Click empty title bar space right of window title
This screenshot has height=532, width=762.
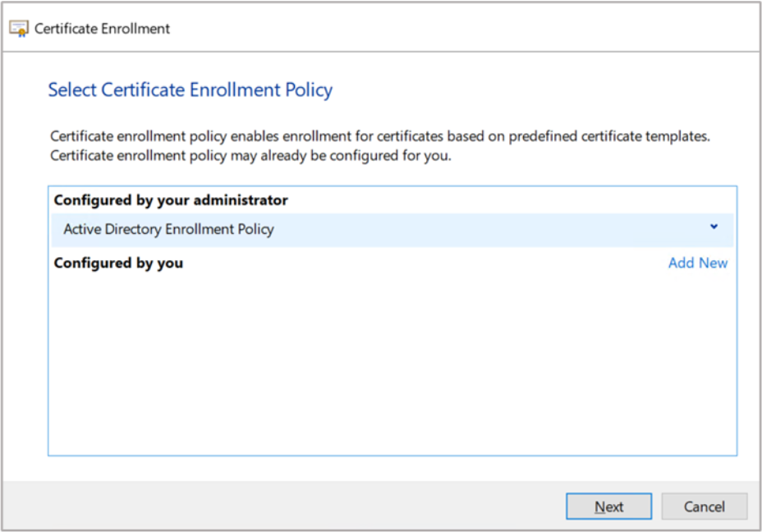pyautogui.click(x=460, y=29)
